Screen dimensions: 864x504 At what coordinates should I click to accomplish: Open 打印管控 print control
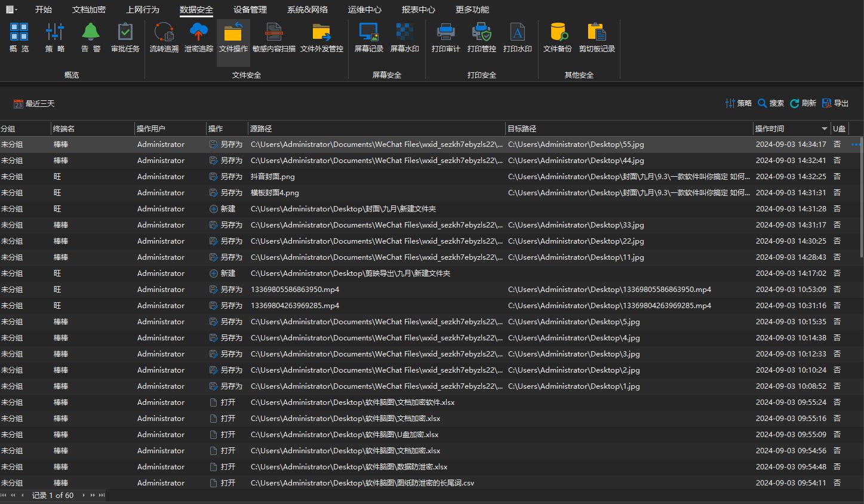tap(482, 37)
